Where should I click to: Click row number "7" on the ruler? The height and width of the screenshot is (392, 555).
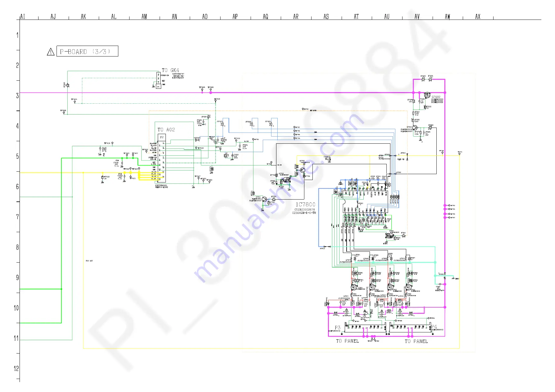[17, 217]
